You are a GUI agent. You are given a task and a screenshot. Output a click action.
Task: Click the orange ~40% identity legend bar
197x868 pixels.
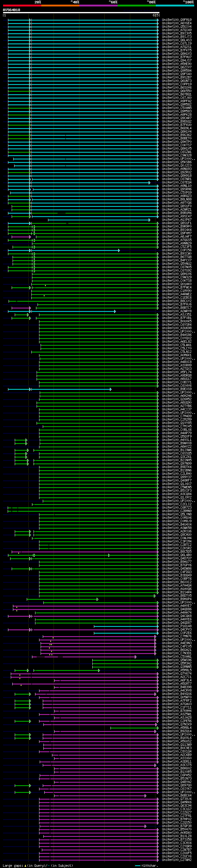(x=60, y=6)
